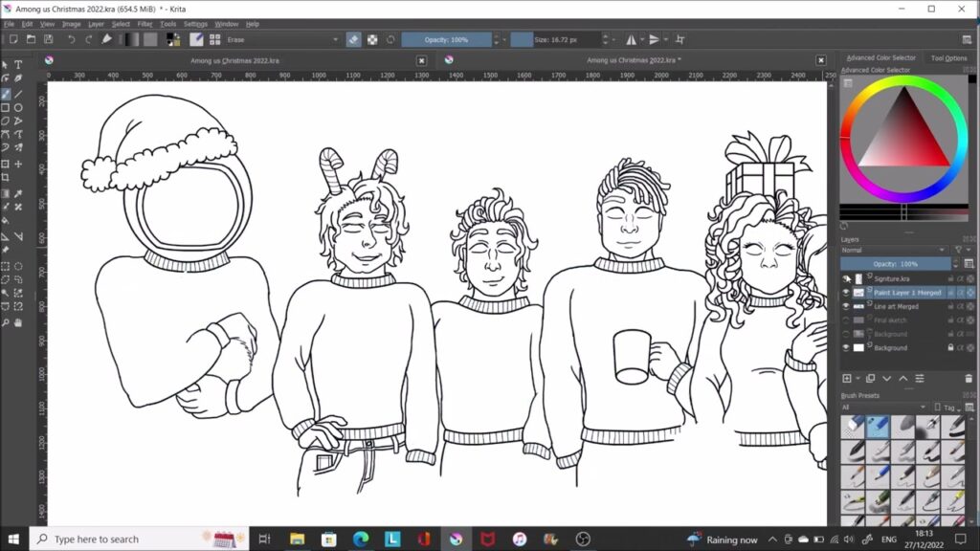Viewport: 980px width, 551px height.
Task: Adjust the layer Opacity slider
Action: [x=896, y=264]
